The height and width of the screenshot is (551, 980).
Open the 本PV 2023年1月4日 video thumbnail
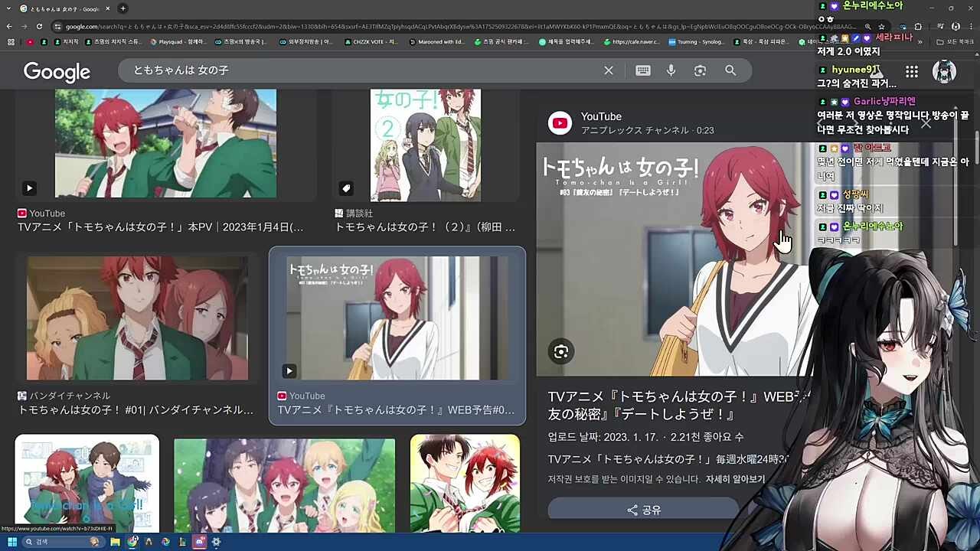pyautogui.click(x=165, y=143)
